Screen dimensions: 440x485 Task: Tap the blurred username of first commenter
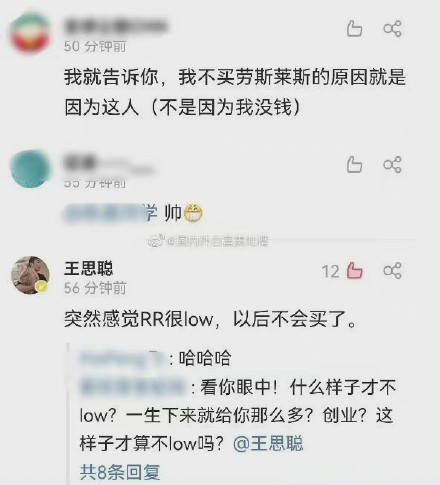click(115, 26)
